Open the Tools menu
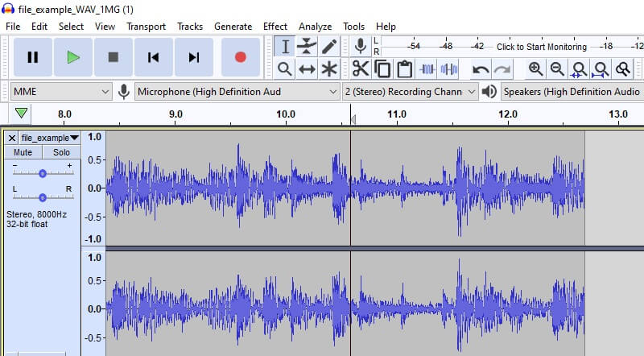Screen dimensions: 644x356 point(353,27)
